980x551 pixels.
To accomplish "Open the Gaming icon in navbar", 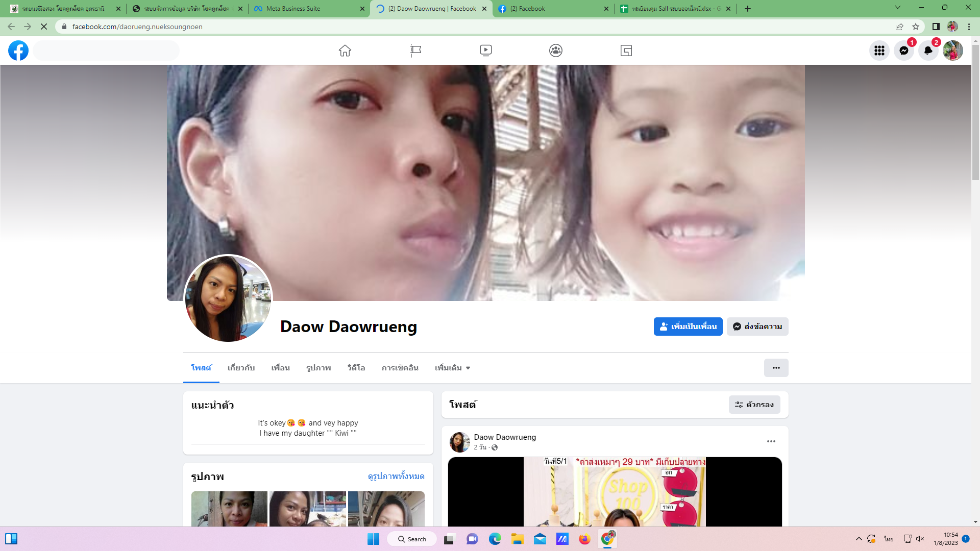I will (626, 51).
